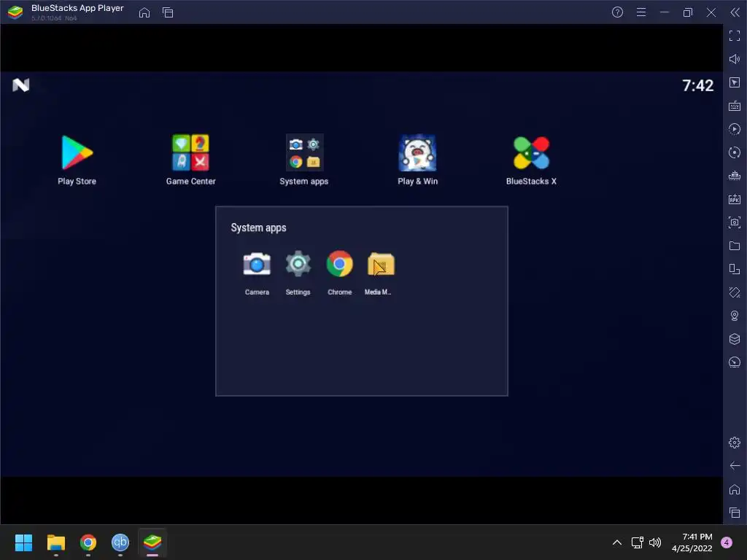This screenshot has height=560, width=747.
Task: Click the sidebar volume speaker icon
Action: tap(735, 59)
